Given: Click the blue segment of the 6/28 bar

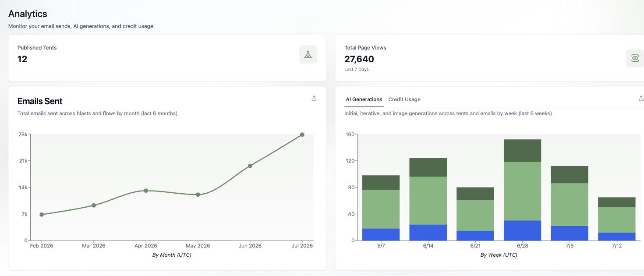Looking at the screenshot, I should (523, 230).
